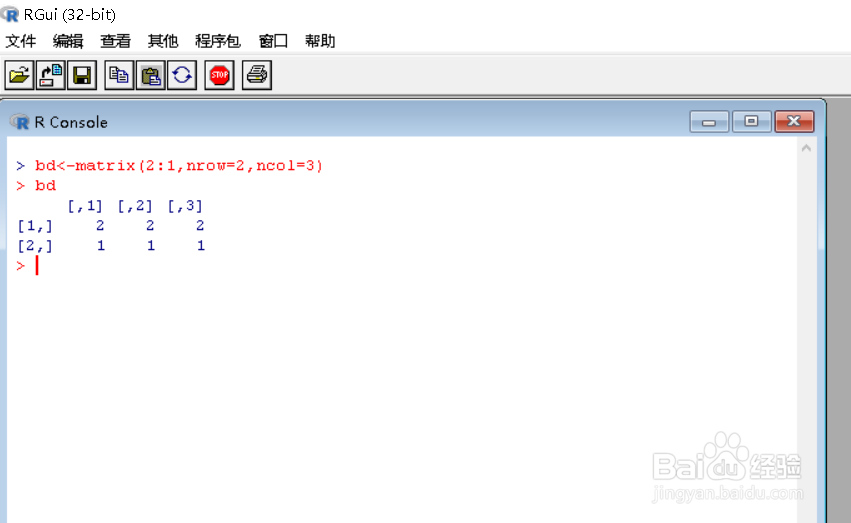
Task: Click the 'bd' command on second line
Action: pyautogui.click(x=46, y=186)
